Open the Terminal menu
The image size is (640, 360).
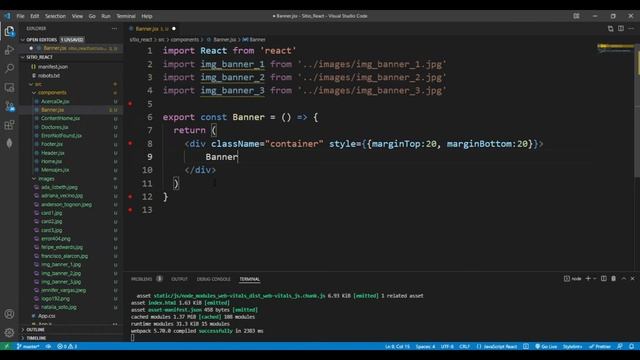coord(126,16)
